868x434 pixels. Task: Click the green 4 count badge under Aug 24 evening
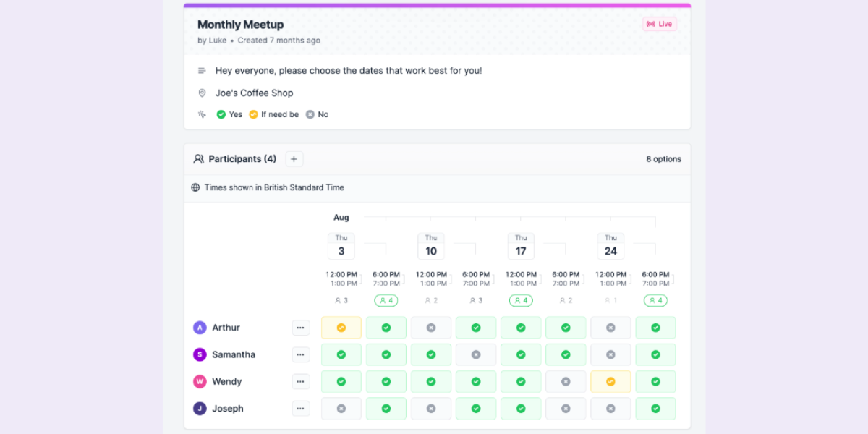[x=655, y=300]
